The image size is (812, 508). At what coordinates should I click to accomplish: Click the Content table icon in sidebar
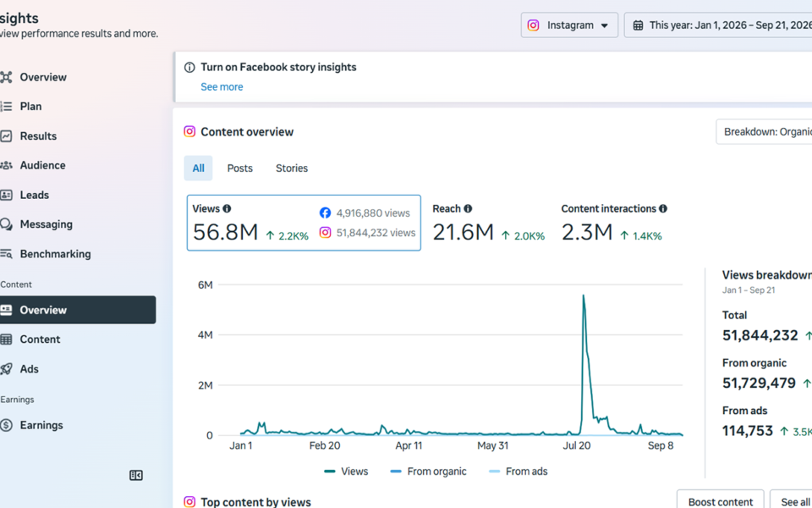point(6,340)
